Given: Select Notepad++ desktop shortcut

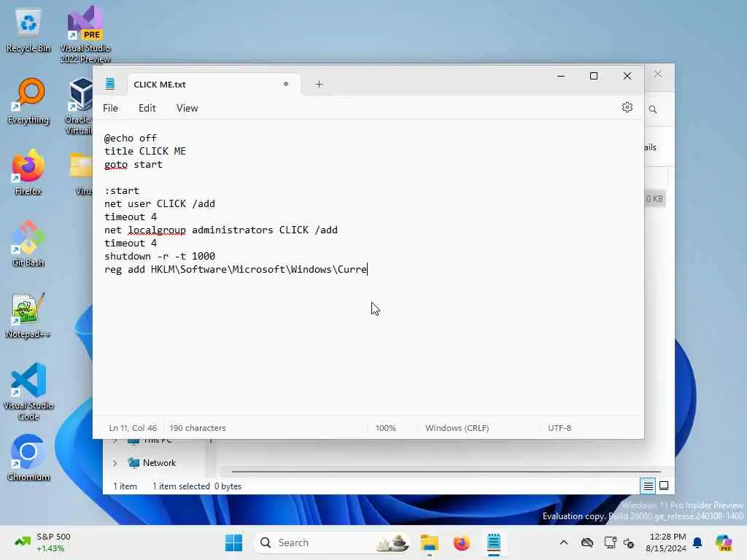Looking at the screenshot, I should coord(28,315).
